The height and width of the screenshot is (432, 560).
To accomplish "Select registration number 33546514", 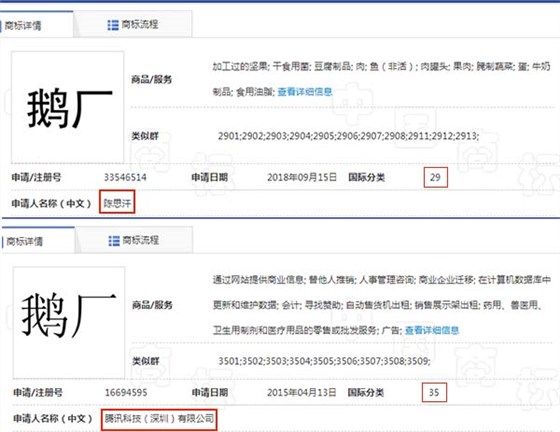I will click(125, 177).
